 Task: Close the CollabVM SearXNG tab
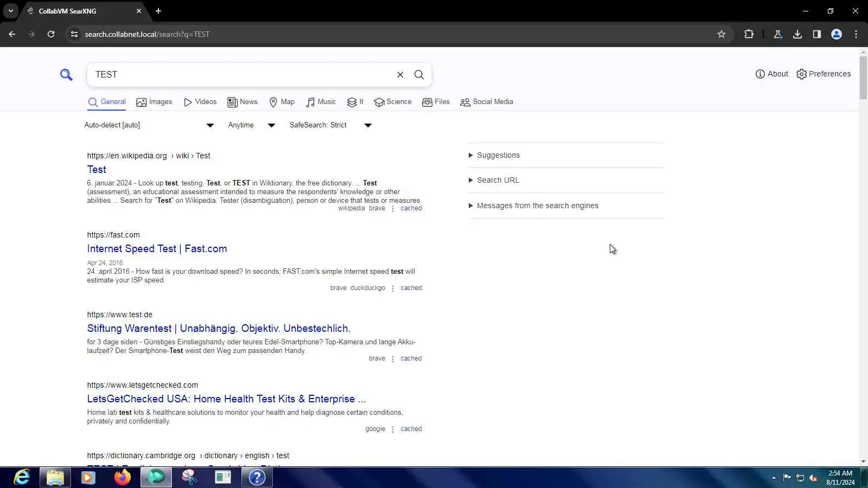point(139,11)
